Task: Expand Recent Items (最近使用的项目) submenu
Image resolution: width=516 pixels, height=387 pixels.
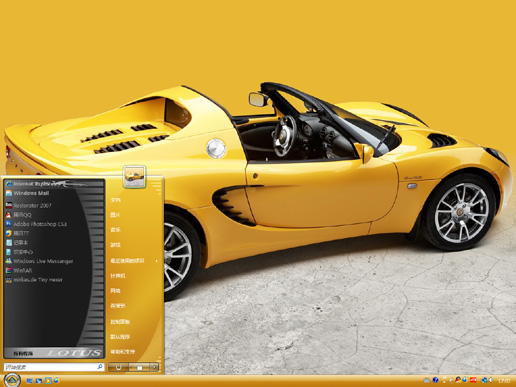Action: pyautogui.click(x=135, y=261)
